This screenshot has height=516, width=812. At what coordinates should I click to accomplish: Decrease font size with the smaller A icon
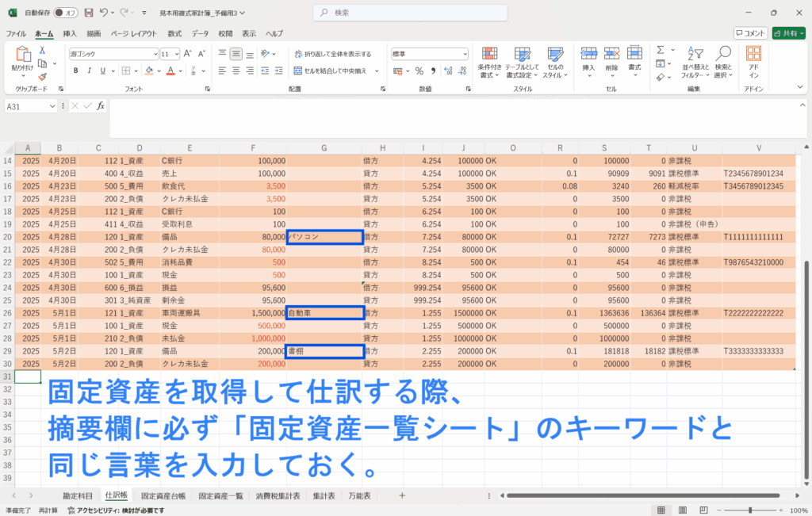[x=201, y=54]
